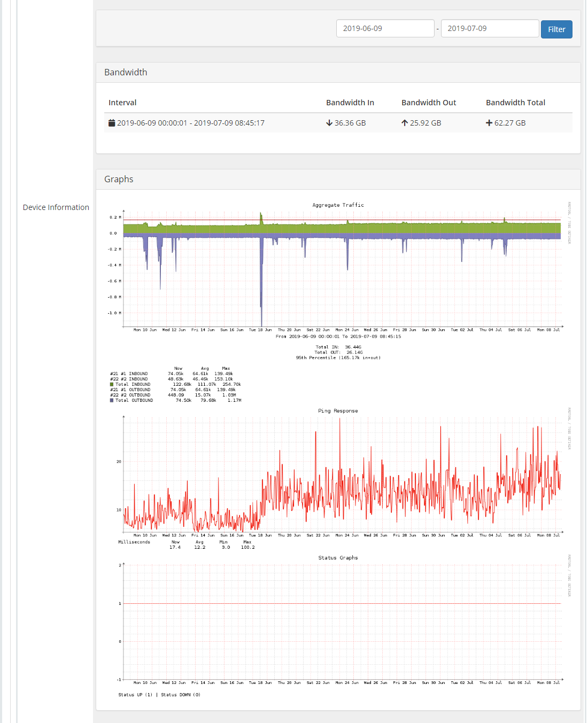Click the #22 #2 OUTBOUND legend row
The height and width of the screenshot is (723, 588).
pyautogui.click(x=173, y=395)
